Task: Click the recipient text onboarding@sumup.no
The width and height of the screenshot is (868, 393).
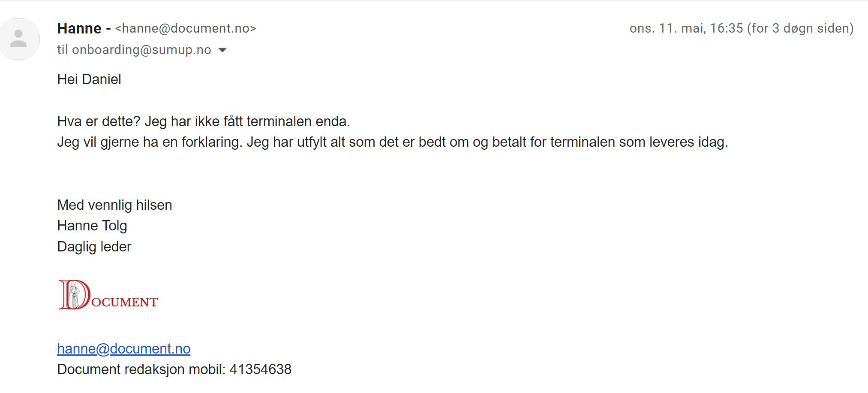Action: (141, 50)
